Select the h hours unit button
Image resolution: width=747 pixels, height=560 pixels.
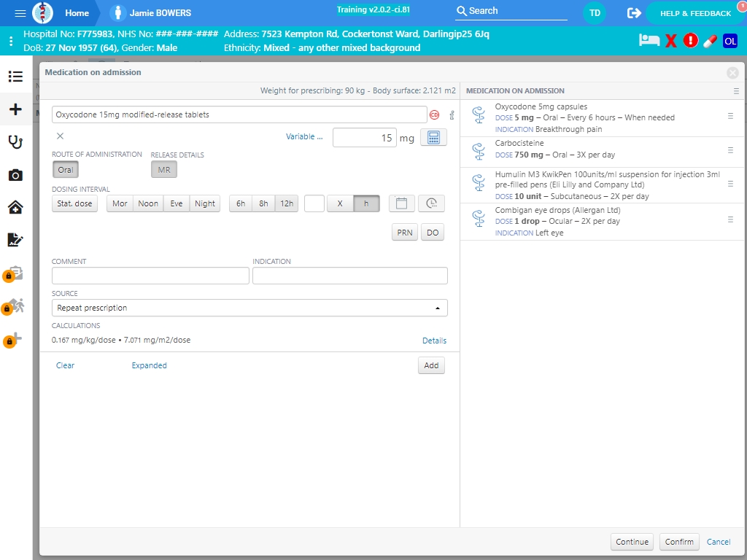coord(366,203)
